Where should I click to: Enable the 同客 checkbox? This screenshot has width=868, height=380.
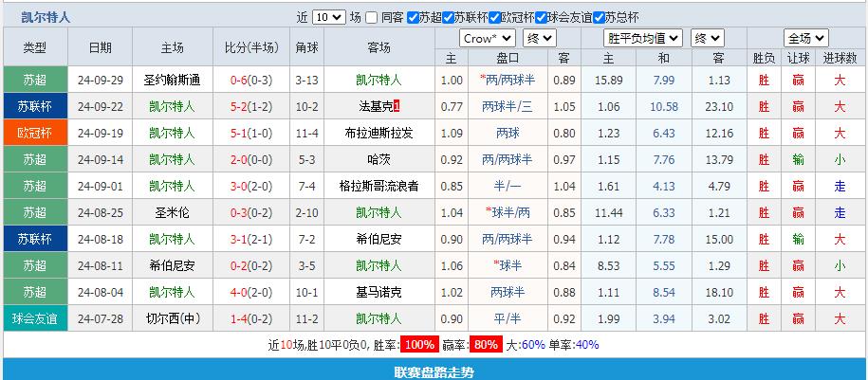(x=373, y=17)
